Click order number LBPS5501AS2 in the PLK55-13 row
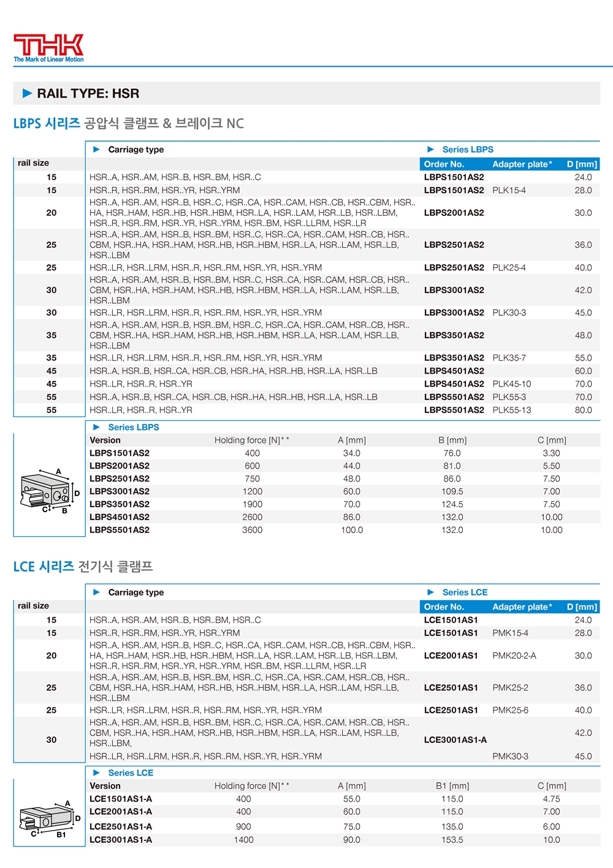613x868 pixels. click(454, 410)
